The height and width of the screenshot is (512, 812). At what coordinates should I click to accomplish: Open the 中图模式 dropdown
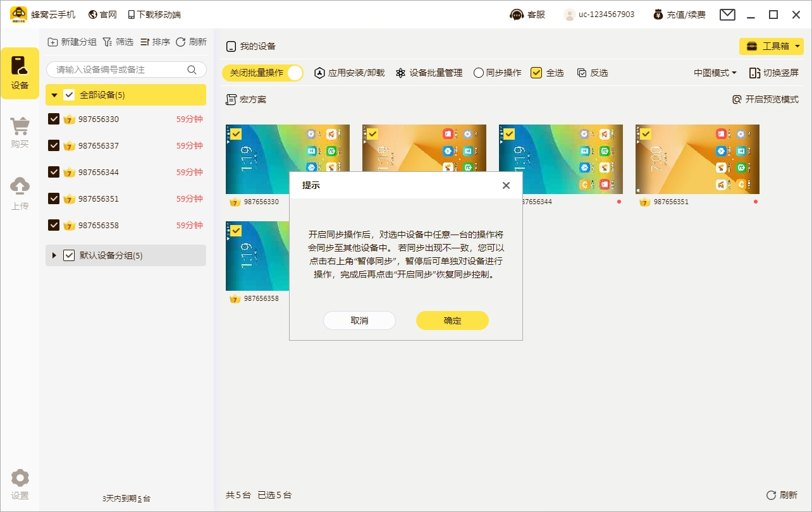713,72
